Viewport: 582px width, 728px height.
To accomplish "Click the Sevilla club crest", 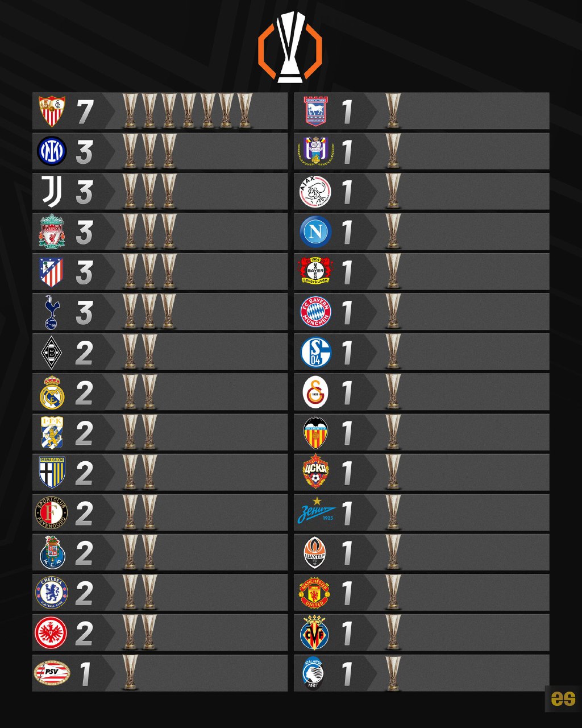I will click(52, 111).
